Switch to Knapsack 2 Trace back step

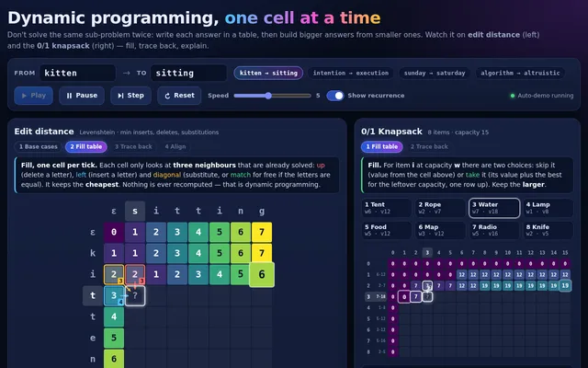click(x=429, y=146)
